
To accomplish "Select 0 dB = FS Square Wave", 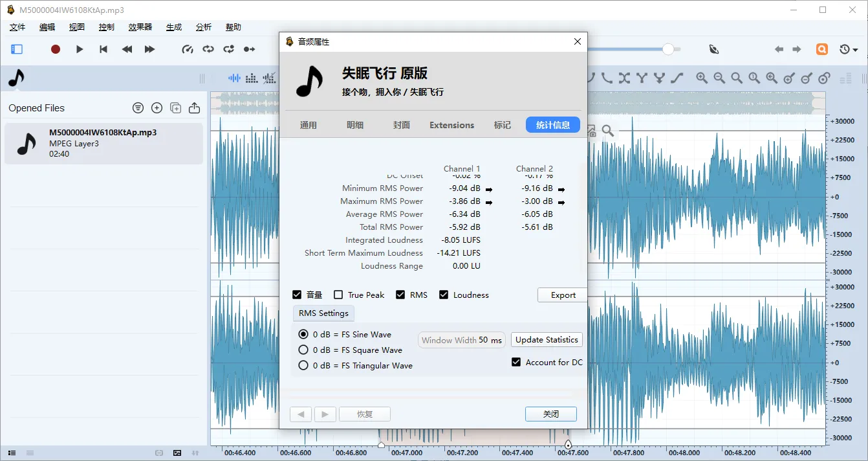I will pyautogui.click(x=303, y=350).
